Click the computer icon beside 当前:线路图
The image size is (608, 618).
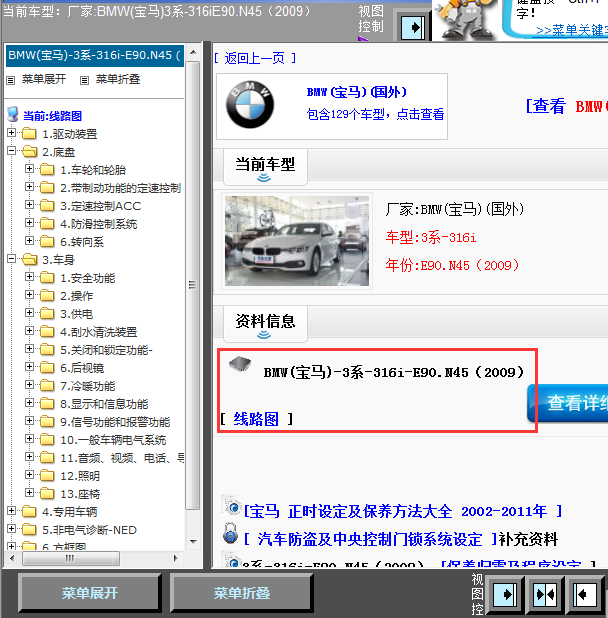tap(13, 114)
